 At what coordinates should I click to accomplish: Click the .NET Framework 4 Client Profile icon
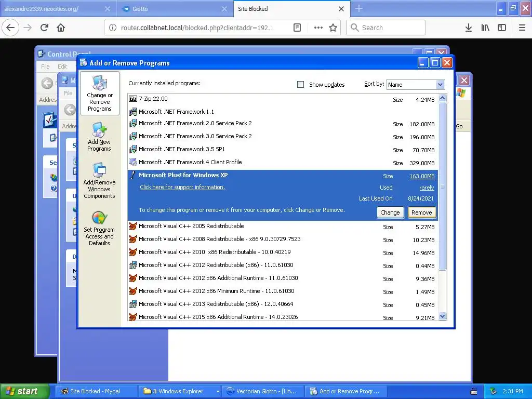tap(133, 162)
